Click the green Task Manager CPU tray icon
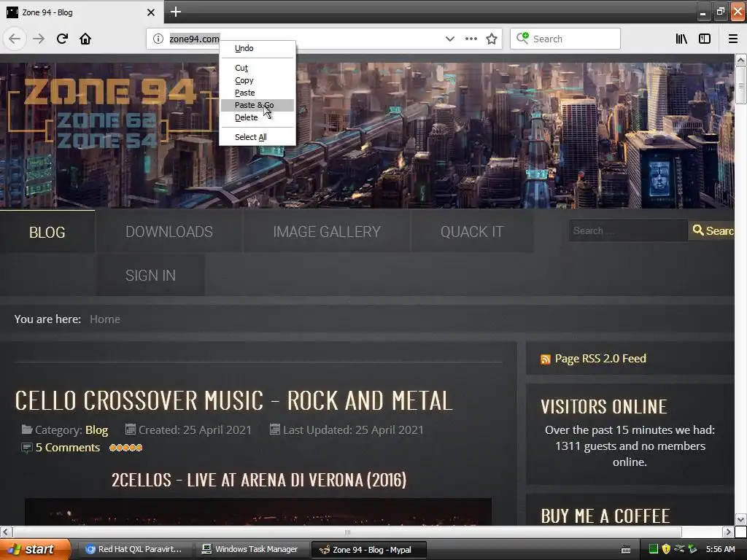The image size is (747, 560). pyautogui.click(x=653, y=549)
